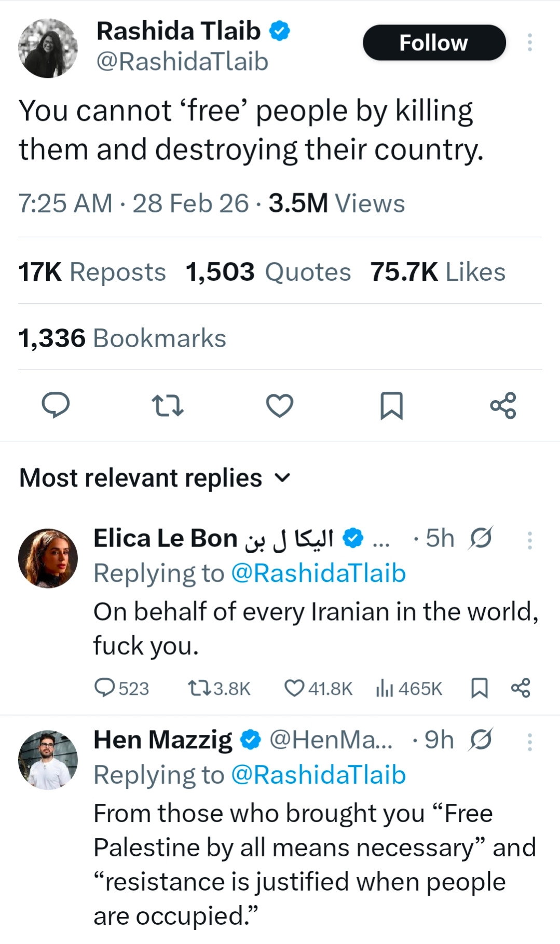The width and height of the screenshot is (560, 944).
Task: Open the @RashidaTlaib mention in Elica's reply
Action: [318, 573]
